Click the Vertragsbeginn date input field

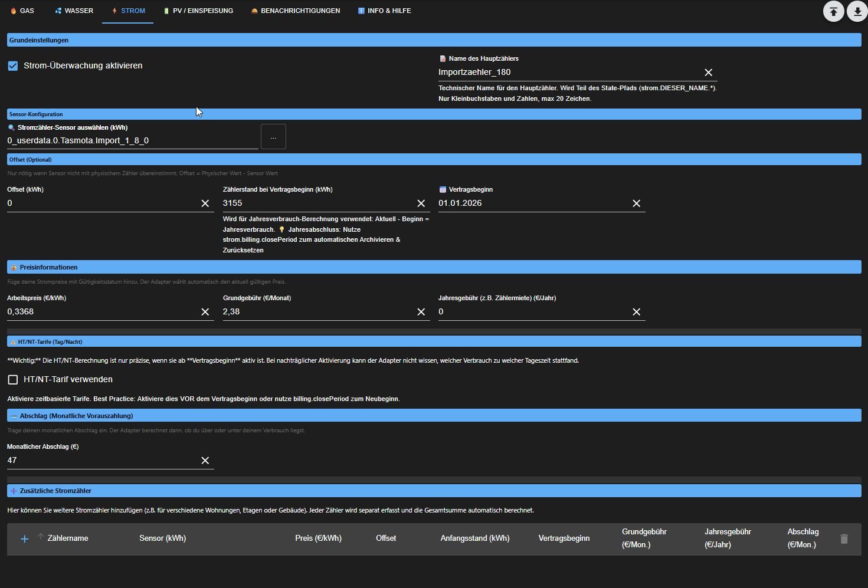pyautogui.click(x=533, y=203)
